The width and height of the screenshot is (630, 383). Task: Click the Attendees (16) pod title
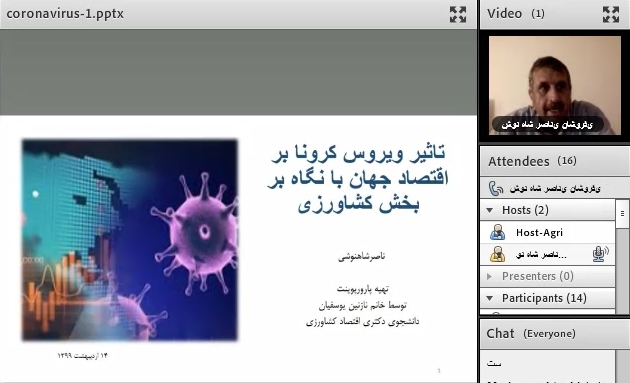pos(532,161)
